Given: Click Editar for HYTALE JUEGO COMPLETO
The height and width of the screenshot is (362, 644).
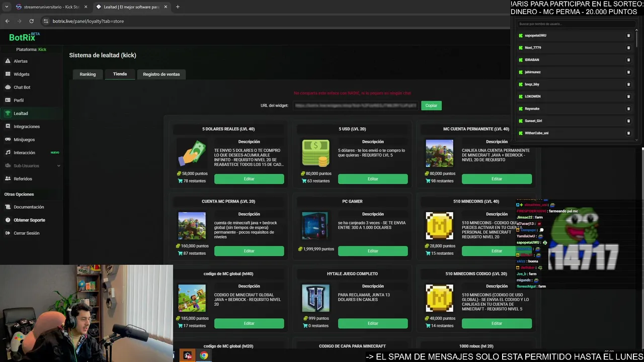Looking at the screenshot, I should coord(373,323).
